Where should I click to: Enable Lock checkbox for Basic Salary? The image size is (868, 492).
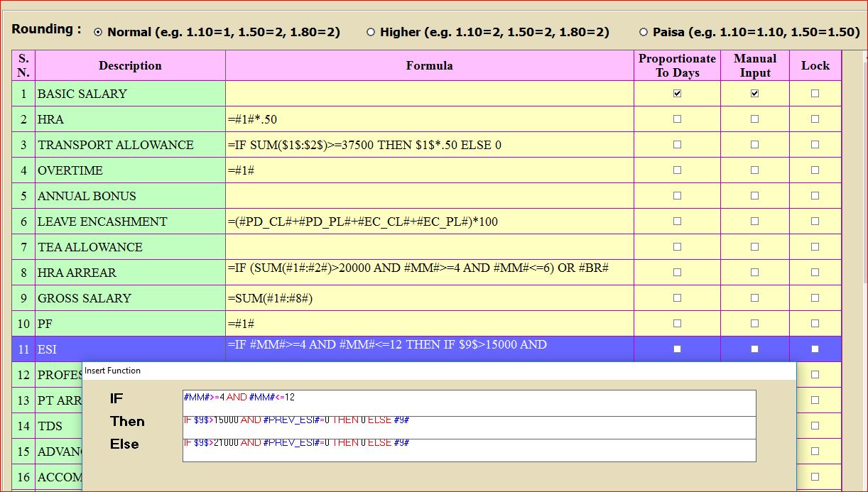tap(815, 94)
